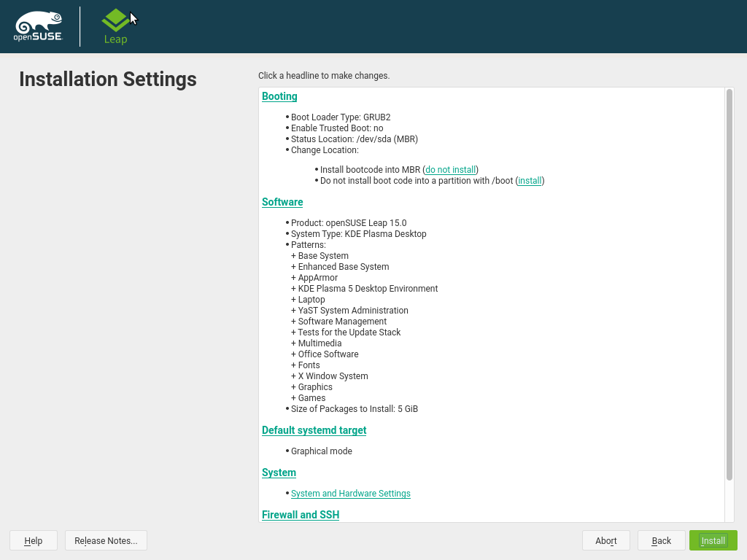Open the Help button
The width and height of the screenshot is (747, 560).
coord(33,540)
